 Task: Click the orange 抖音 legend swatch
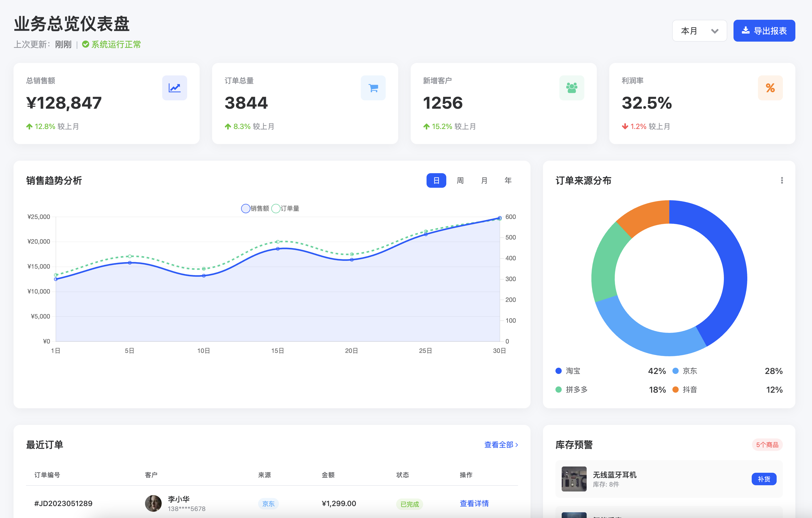[676, 390]
